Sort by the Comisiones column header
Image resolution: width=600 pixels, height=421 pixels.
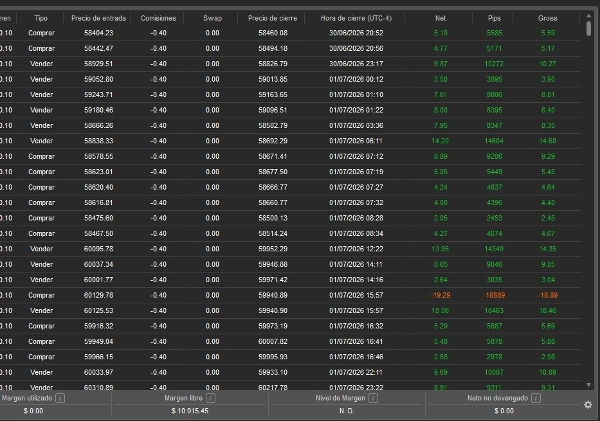coord(158,18)
